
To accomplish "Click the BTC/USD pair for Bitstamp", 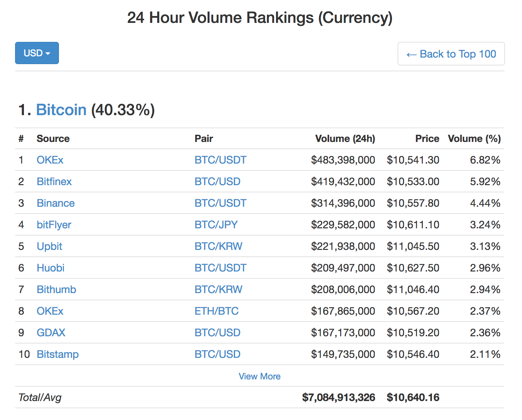I will coord(217,354).
